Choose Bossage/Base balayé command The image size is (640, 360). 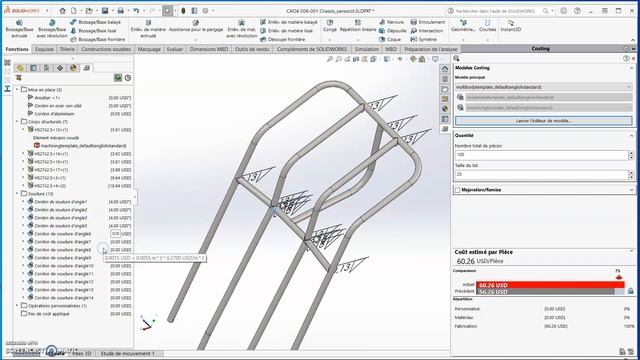coord(96,22)
